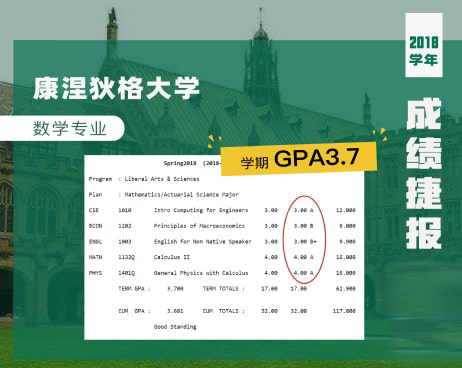Viewport: 462px width, 368px height.
Task: Select the "Program" field label
Action: pos(100,179)
